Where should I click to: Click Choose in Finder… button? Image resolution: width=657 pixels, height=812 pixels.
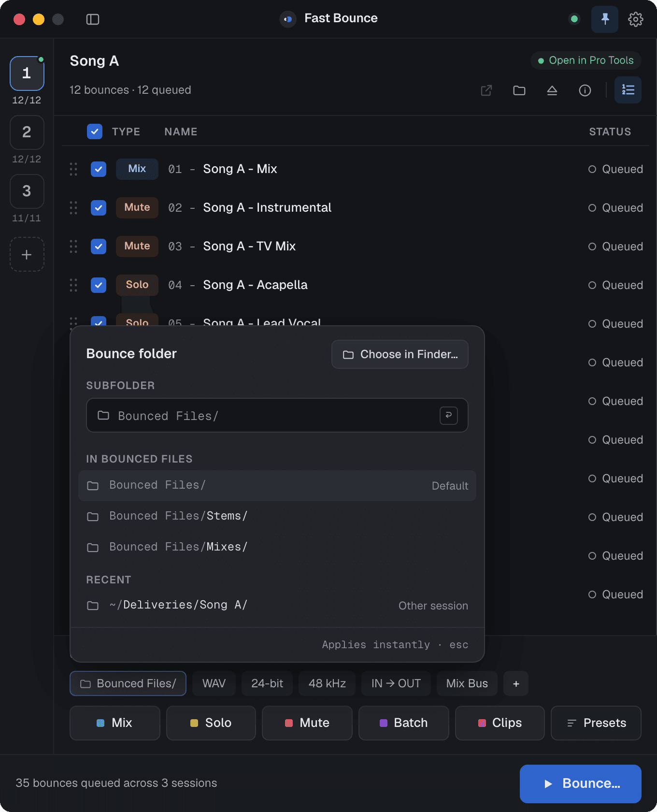[x=400, y=354]
